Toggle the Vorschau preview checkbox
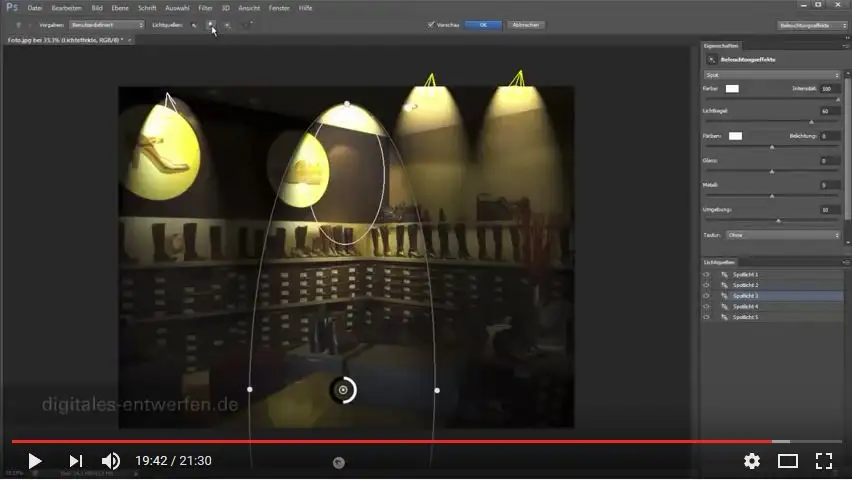Viewport: 852px width, 480px height. point(430,25)
